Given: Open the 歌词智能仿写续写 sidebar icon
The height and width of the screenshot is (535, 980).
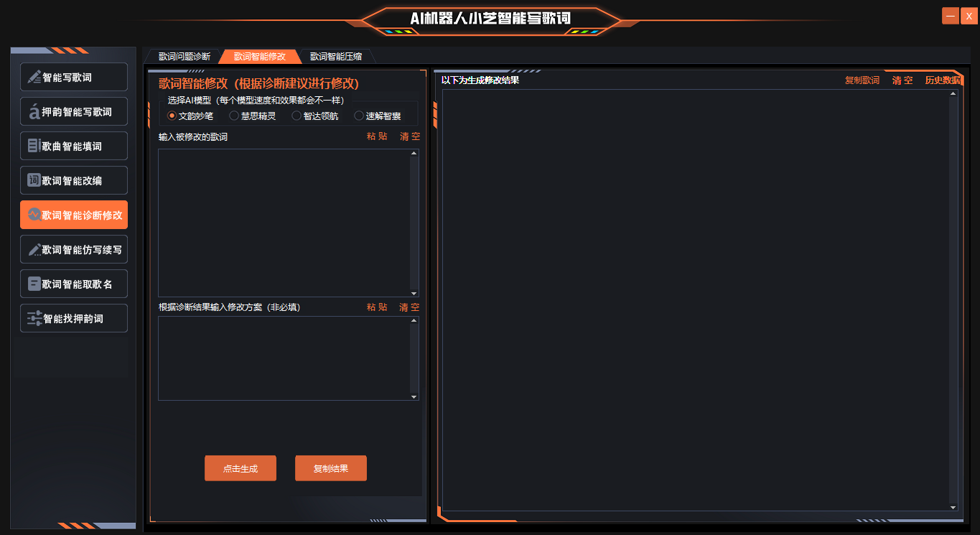Looking at the screenshot, I should click(x=34, y=249).
